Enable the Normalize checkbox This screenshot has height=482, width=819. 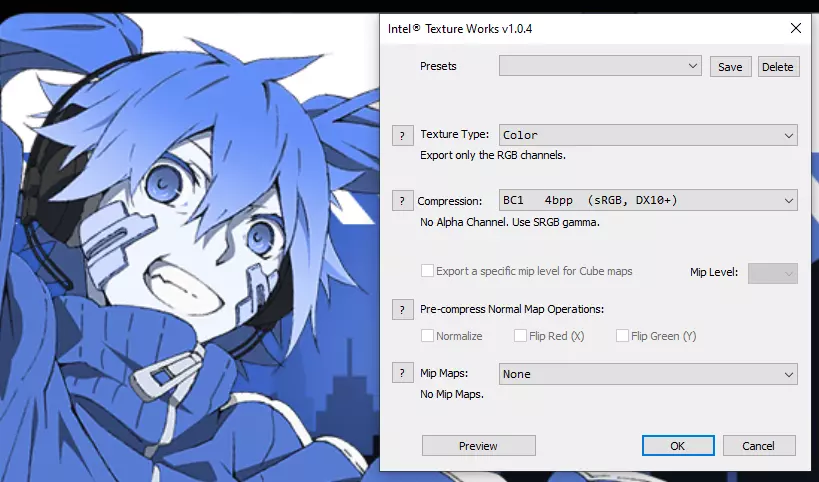pyautogui.click(x=427, y=336)
